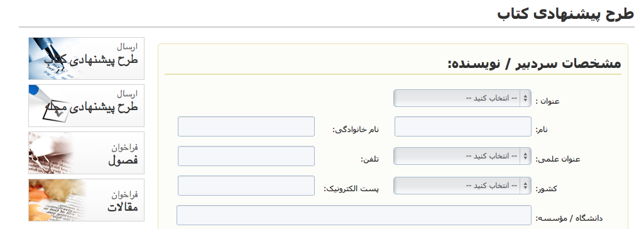644x229 pixels.
Task: Open the فراخوان فصول banner
Action: pyautogui.click(x=86, y=153)
